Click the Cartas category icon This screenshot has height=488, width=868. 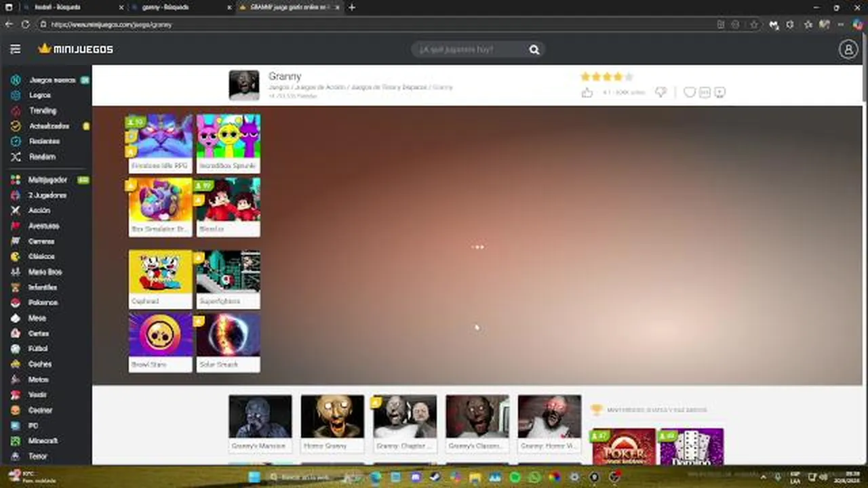coord(15,333)
